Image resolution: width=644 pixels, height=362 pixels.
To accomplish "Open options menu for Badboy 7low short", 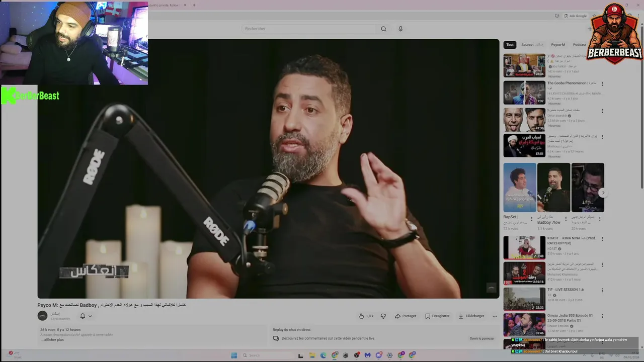I will (566, 219).
